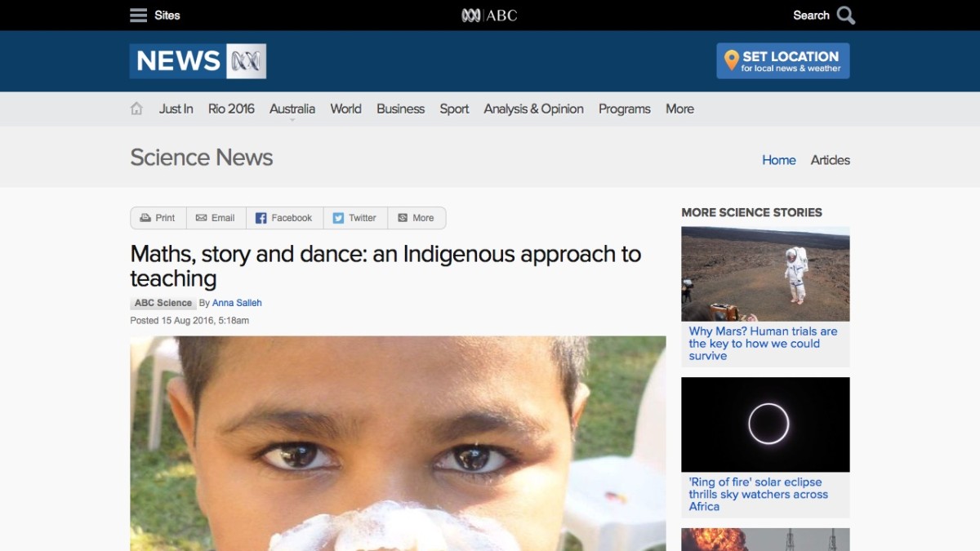Click the SET LOCATION button
This screenshot has width=980, height=551.
pyautogui.click(x=782, y=60)
